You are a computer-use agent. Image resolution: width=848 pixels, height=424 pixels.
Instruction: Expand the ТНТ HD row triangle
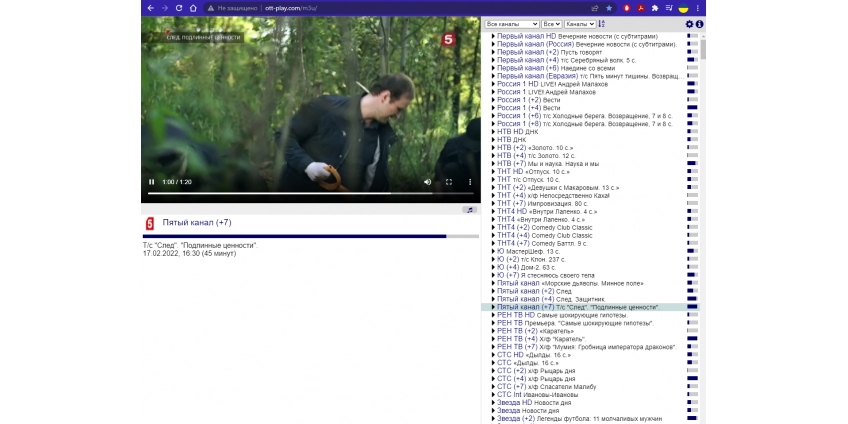(493, 171)
